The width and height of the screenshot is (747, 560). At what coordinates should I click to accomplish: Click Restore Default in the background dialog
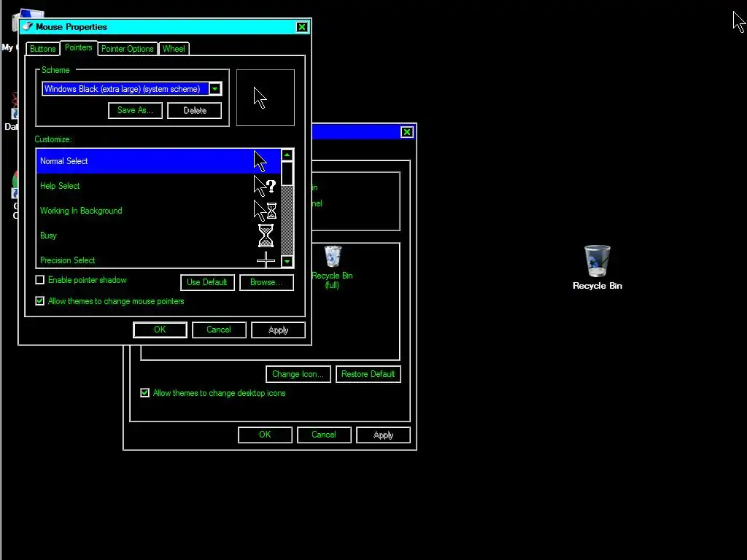[368, 374]
